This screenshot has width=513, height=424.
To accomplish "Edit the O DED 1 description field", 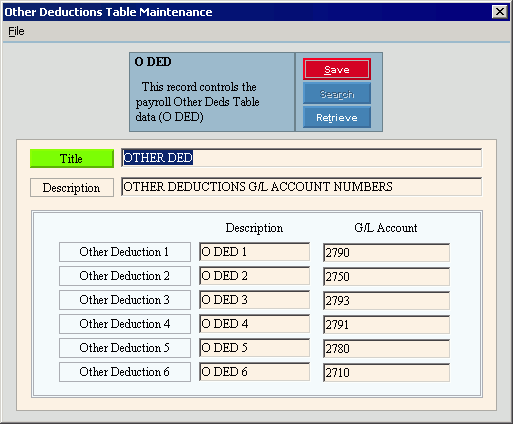I will click(x=254, y=252).
